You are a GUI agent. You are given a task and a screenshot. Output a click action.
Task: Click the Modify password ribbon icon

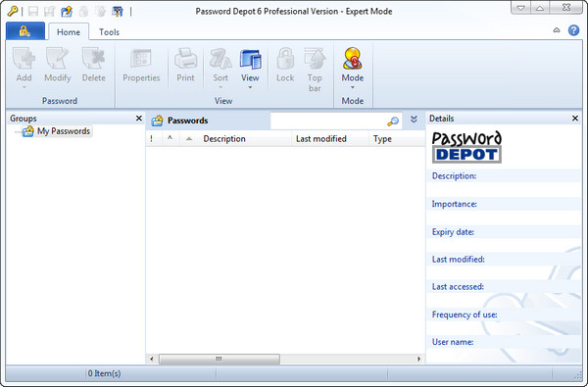[58, 59]
